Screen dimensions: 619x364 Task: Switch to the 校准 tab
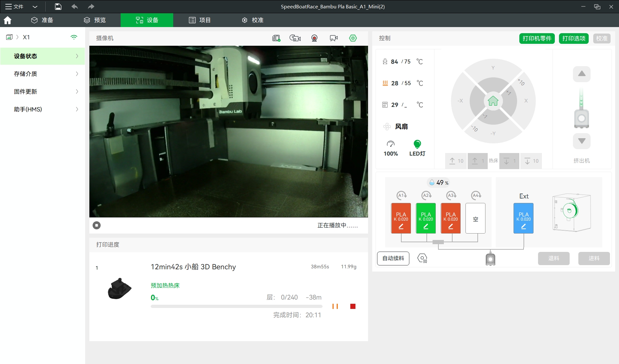[x=253, y=20]
